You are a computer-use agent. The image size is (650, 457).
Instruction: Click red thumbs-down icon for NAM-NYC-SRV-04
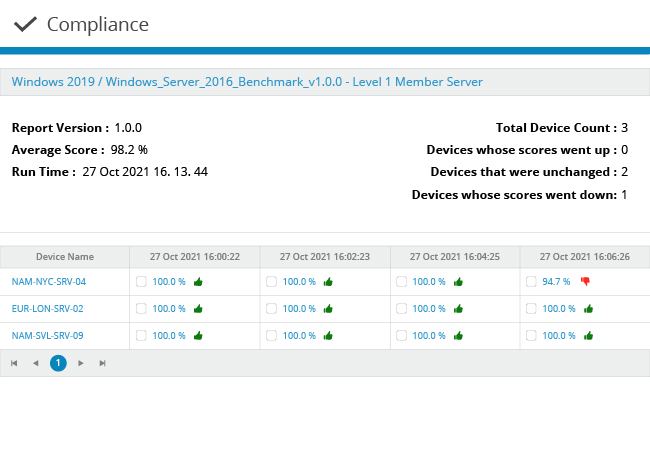(585, 282)
